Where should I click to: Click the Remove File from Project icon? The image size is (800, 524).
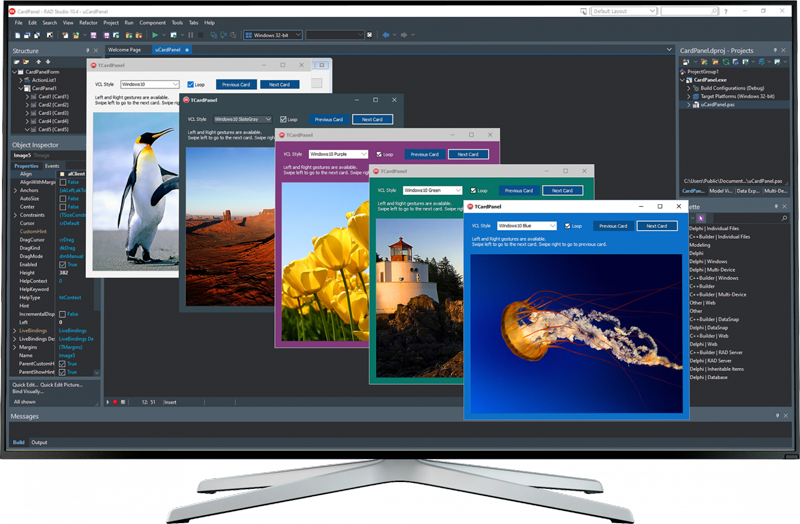[x=138, y=35]
